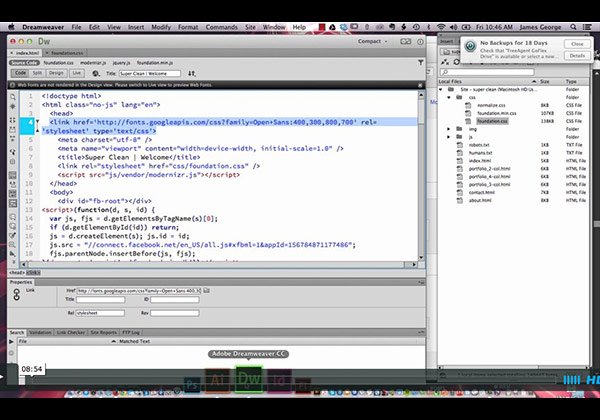The height and width of the screenshot is (420, 600).
Task: Switch to Code view
Action: (20, 73)
